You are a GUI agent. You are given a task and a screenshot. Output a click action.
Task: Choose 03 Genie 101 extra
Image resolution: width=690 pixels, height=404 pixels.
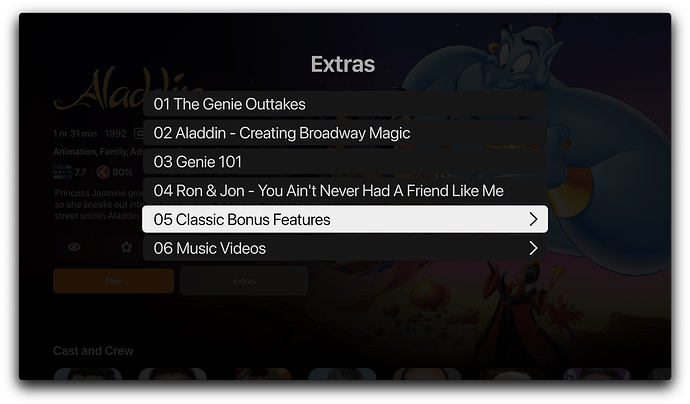click(345, 162)
